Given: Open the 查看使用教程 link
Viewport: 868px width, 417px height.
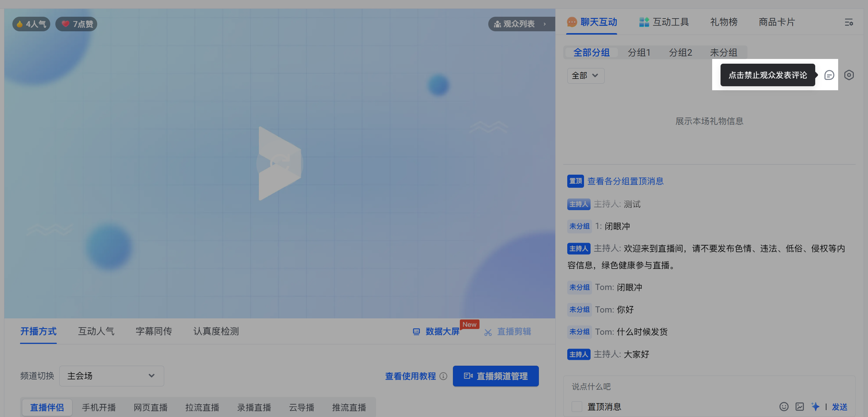Looking at the screenshot, I should tap(410, 376).
